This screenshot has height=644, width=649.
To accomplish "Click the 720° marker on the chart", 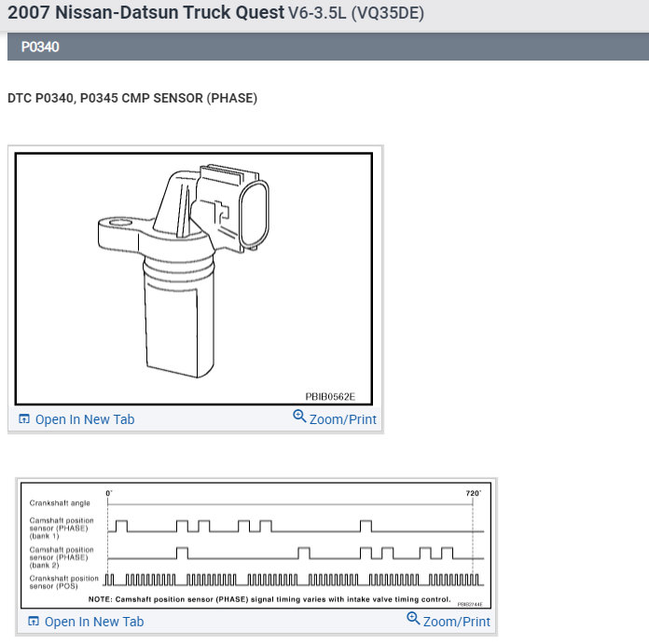I will 473,493.
